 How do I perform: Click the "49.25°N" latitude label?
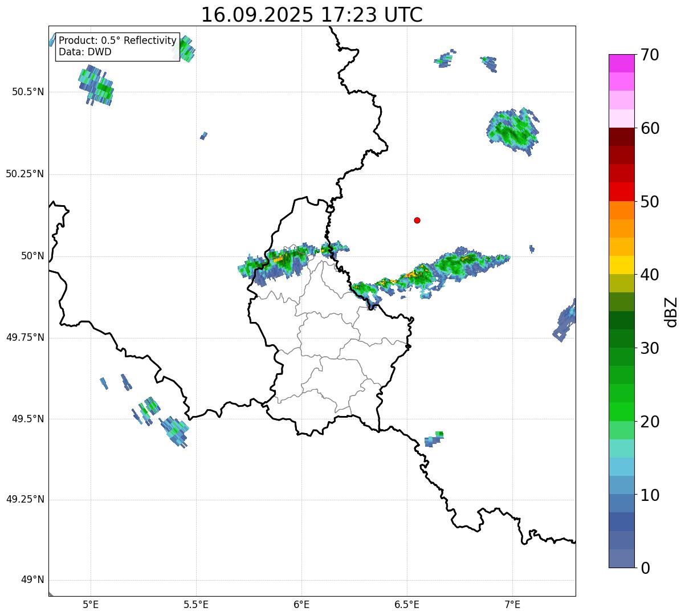25,500
